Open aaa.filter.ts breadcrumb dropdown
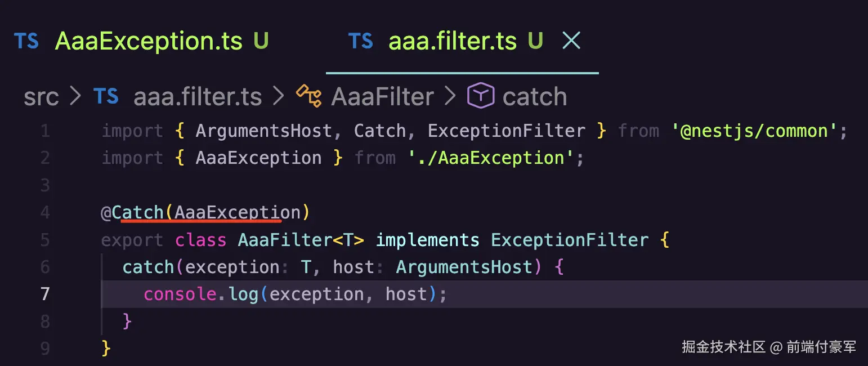Viewport: 868px width, 366px height. 198,97
